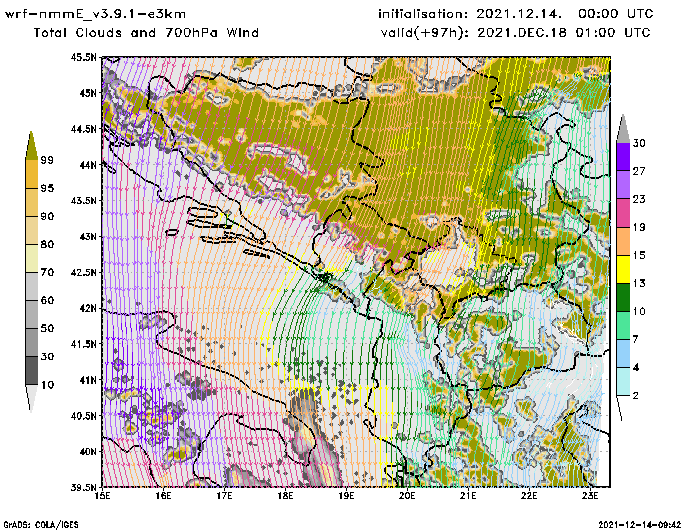Click the 22E longitude label
The width and height of the screenshot is (700, 530).
pyautogui.click(x=529, y=496)
